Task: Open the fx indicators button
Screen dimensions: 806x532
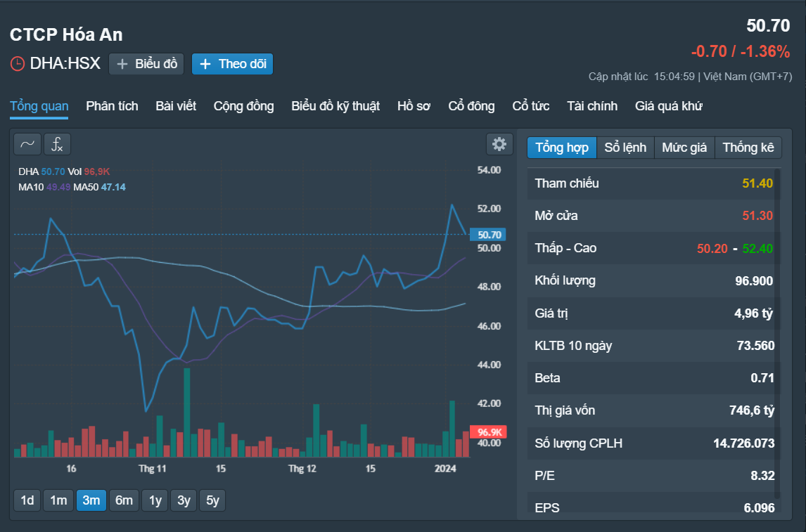Action: (x=57, y=144)
